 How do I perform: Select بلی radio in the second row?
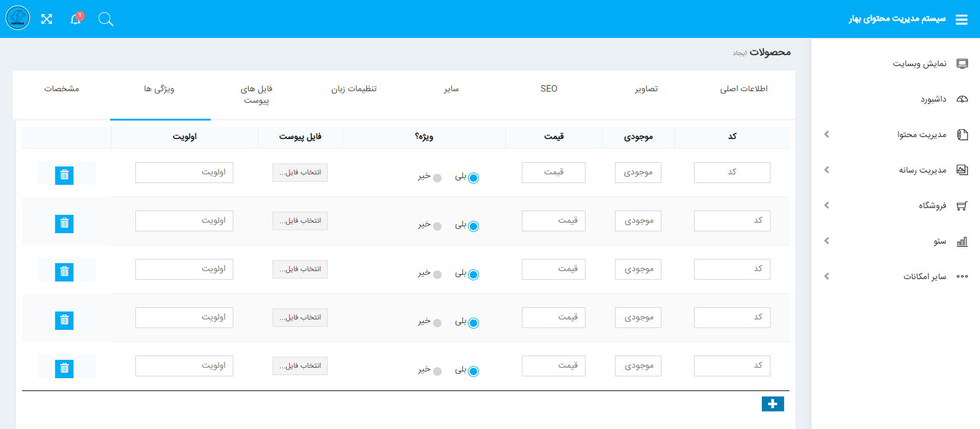point(473,226)
